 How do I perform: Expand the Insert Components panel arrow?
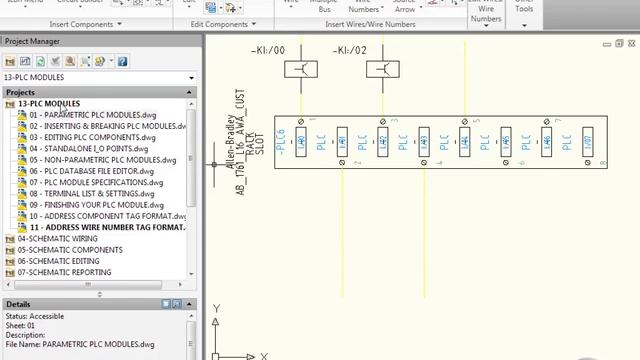pyautogui.click(x=119, y=24)
